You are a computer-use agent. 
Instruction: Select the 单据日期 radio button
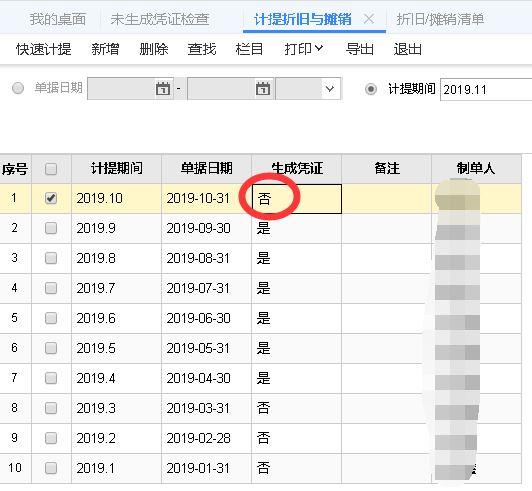coord(18,88)
